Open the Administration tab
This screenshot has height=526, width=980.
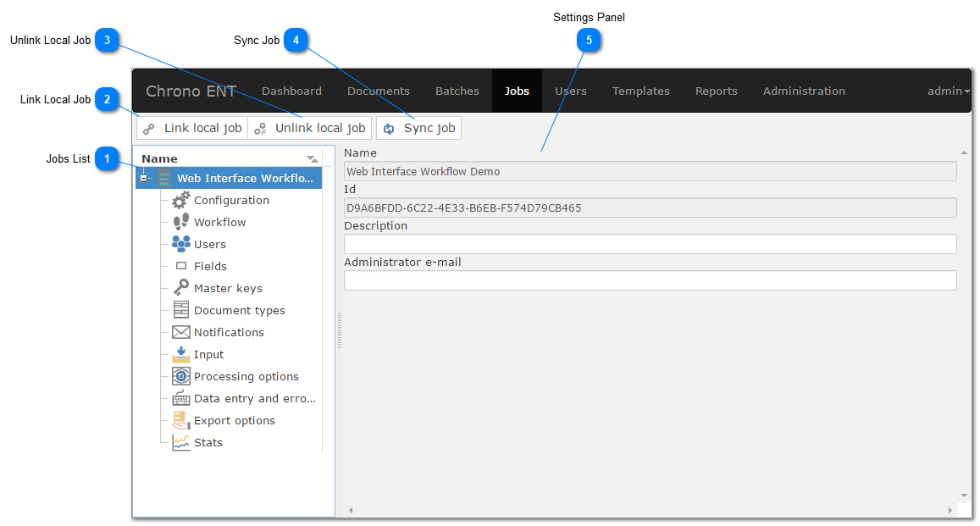pyautogui.click(x=805, y=91)
